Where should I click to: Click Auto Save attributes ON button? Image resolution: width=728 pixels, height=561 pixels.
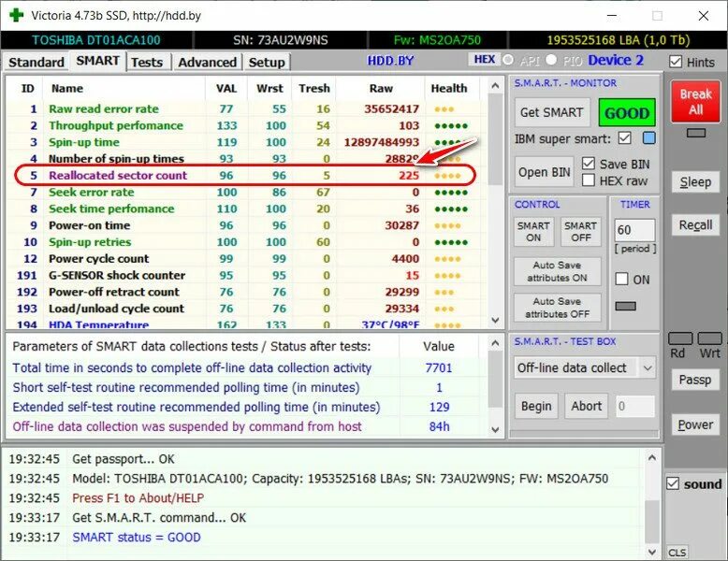click(557, 271)
